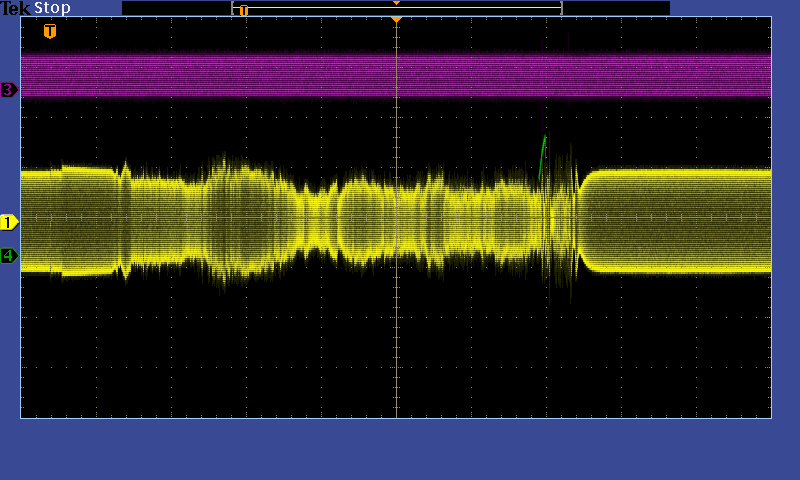Click the orange trigger position triangle above graticule
The height and width of the screenshot is (480, 800).
coord(396,20)
